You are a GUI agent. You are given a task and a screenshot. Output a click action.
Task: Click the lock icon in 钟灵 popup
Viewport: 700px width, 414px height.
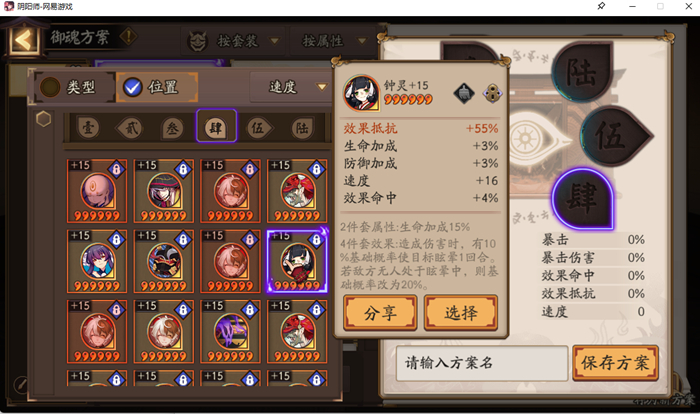(492, 93)
